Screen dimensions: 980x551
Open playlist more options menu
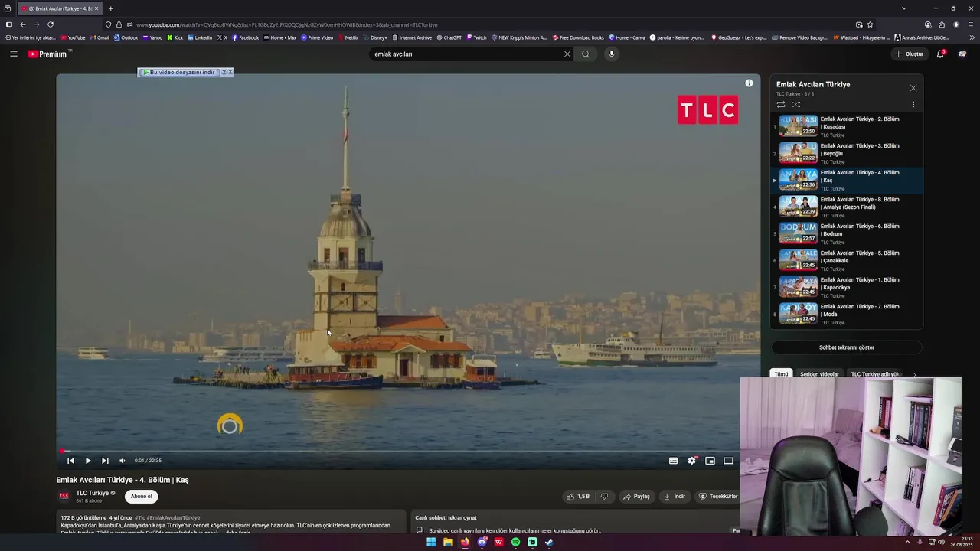click(x=913, y=104)
